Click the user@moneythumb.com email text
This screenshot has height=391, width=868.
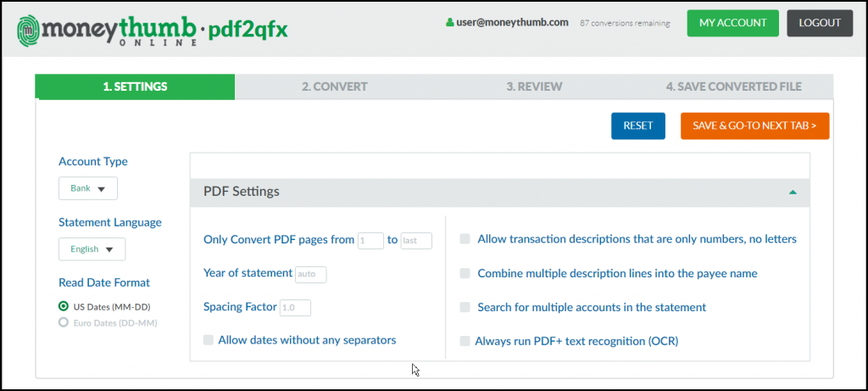pos(513,23)
